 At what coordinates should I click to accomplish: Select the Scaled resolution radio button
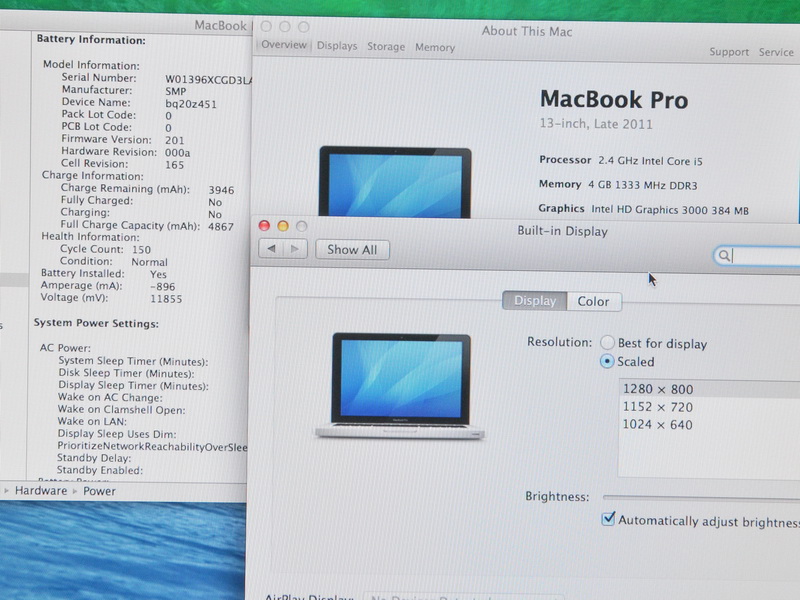click(607, 361)
